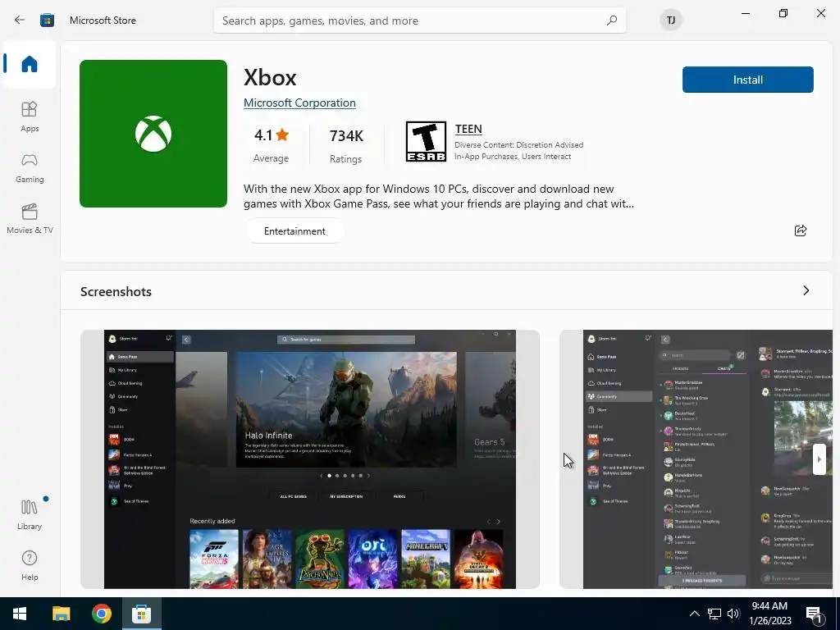This screenshot has height=630, width=840.
Task: Open the Windows Start menu
Action: click(20, 614)
